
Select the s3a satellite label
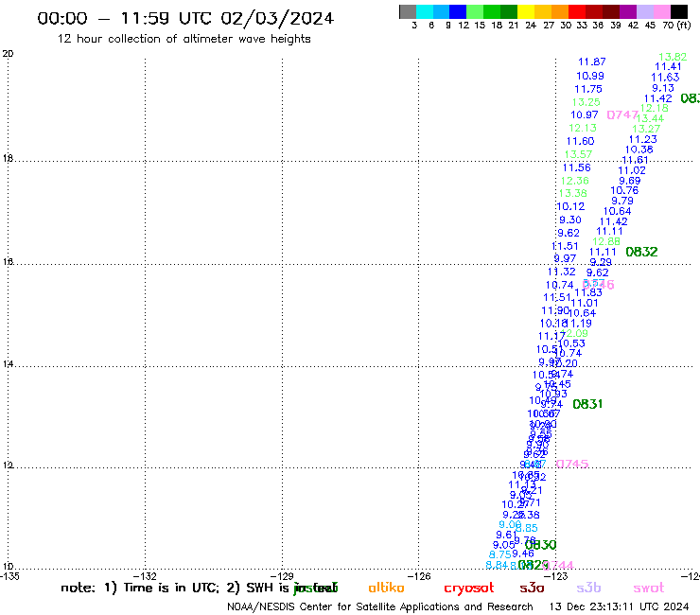[532, 588]
